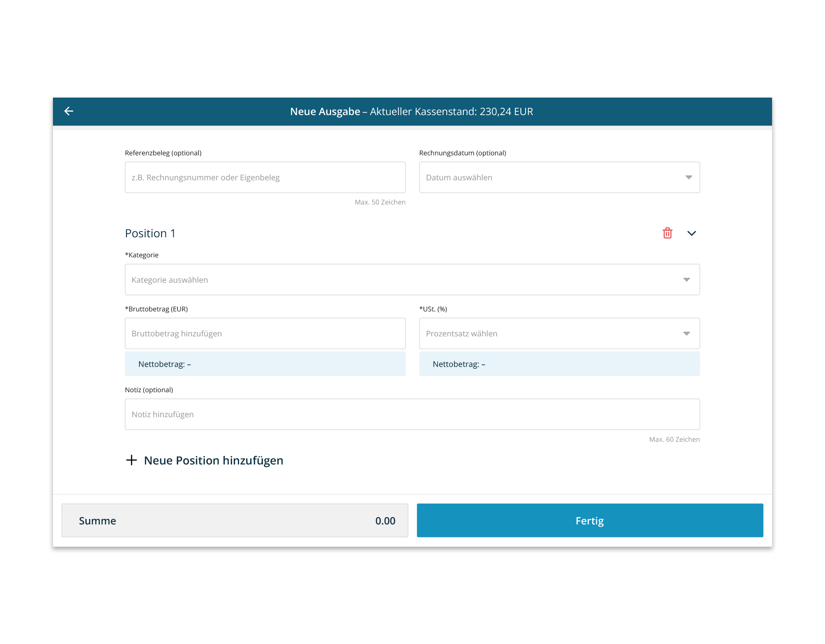This screenshot has height=644, width=825.
Task: Open the Rechnungsdatum date dropdown arrow
Action: click(x=688, y=177)
